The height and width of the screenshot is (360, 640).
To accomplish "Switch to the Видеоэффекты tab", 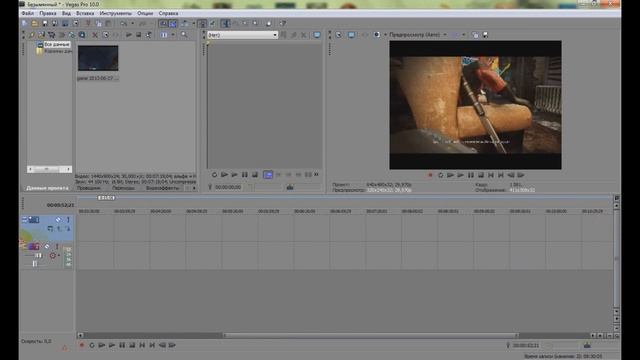I will pos(162,188).
